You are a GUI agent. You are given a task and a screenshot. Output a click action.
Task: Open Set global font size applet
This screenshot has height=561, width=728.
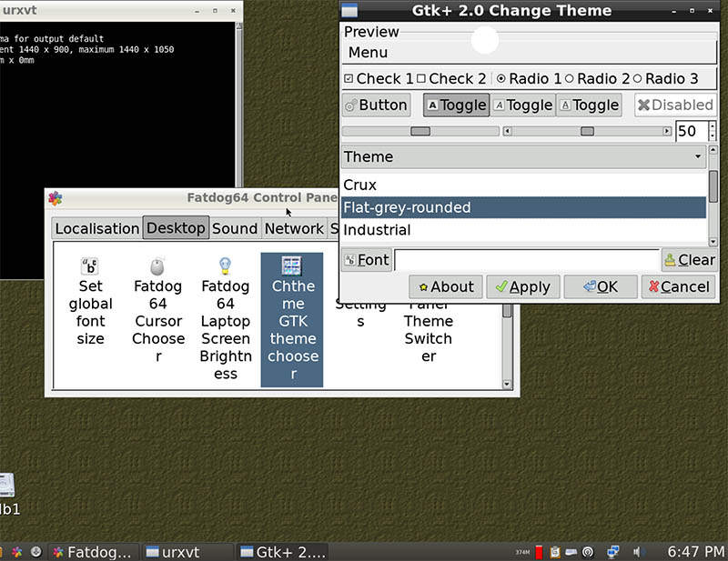(x=90, y=302)
